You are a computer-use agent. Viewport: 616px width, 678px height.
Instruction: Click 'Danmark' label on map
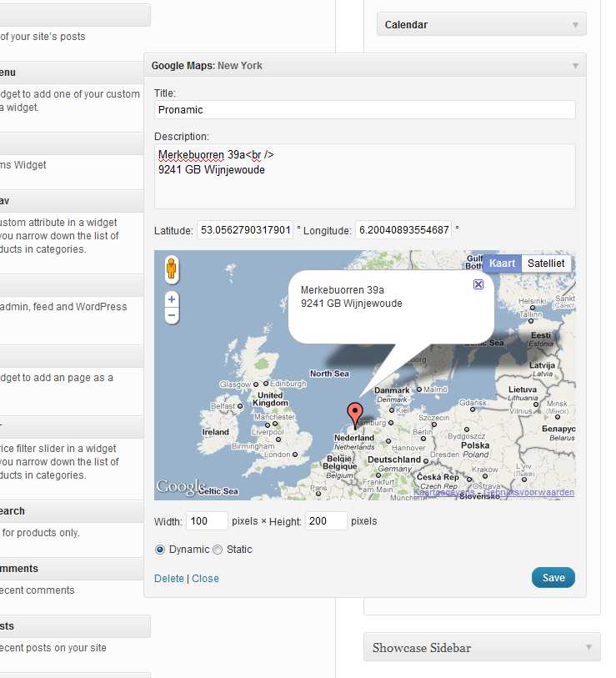(x=392, y=390)
